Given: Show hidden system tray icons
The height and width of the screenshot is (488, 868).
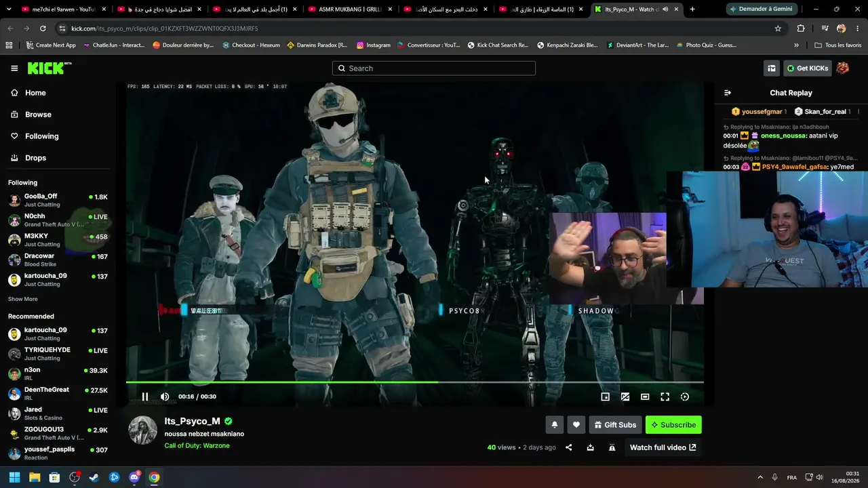Looking at the screenshot, I should (760, 477).
